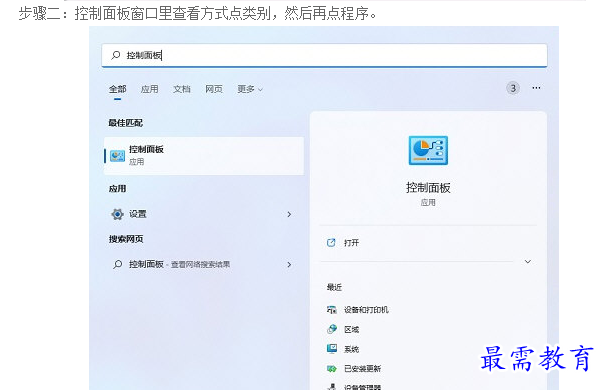Expand the 设置 result chevron

(x=289, y=214)
